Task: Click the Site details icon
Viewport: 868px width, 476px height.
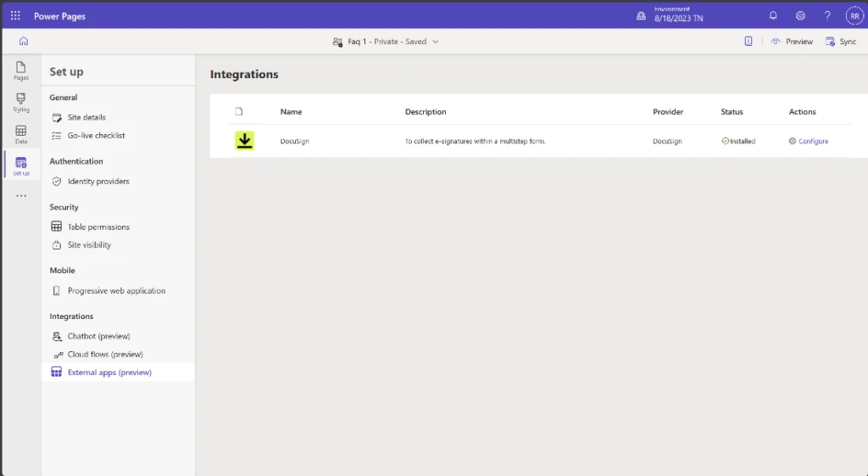Action: click(x=57, y=117)
